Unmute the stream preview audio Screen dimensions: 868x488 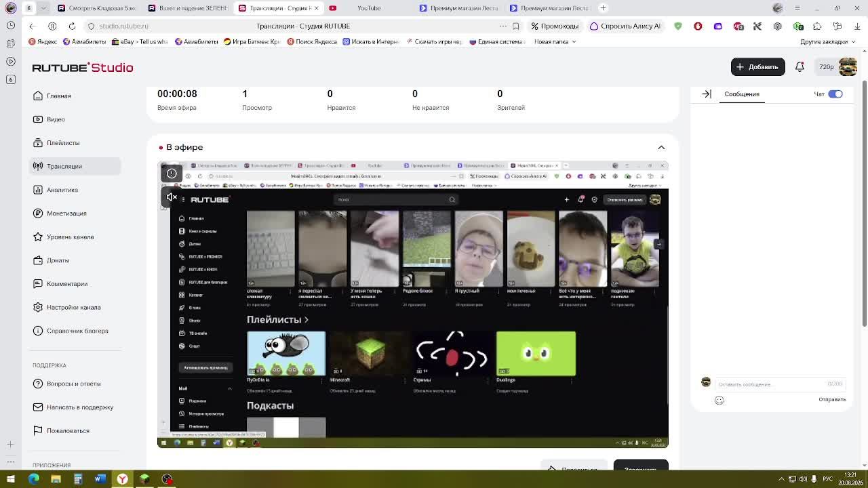172,197
